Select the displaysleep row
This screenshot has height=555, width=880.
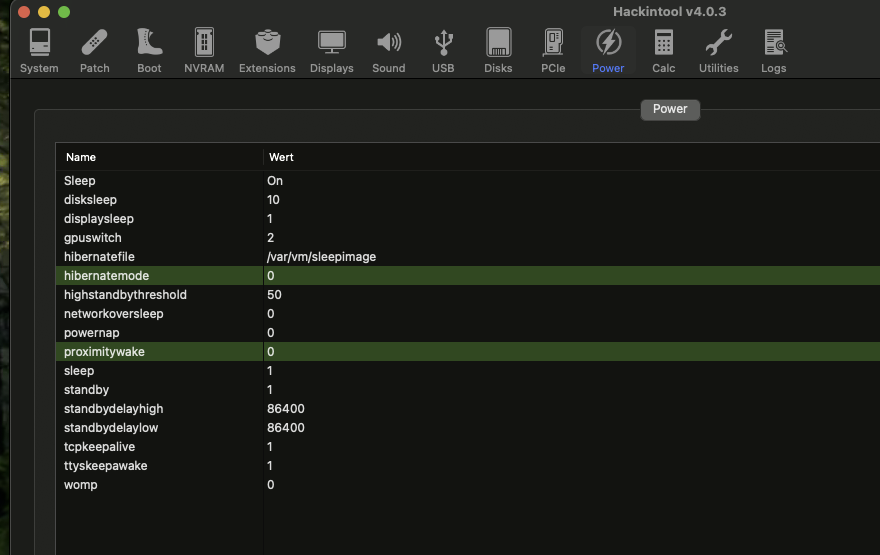point(468,219)
